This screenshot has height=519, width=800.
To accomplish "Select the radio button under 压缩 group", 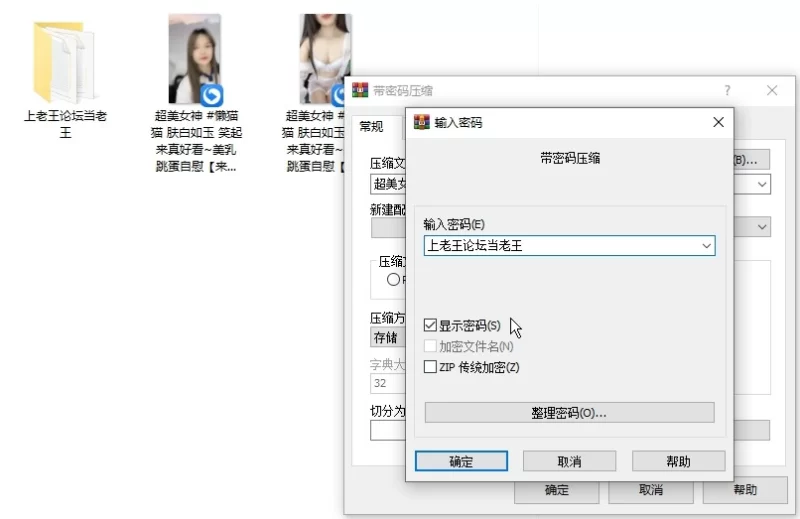I will 393,280.
